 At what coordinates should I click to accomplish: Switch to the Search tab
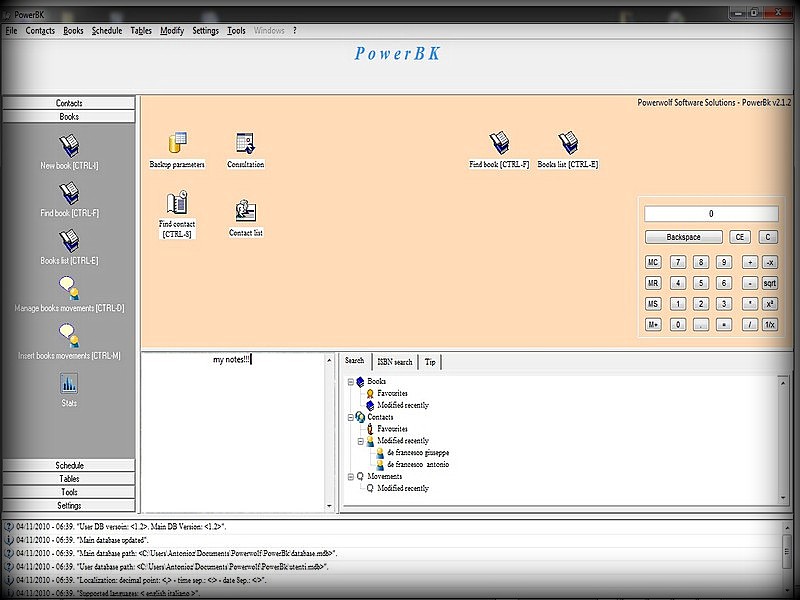point(355,361)
